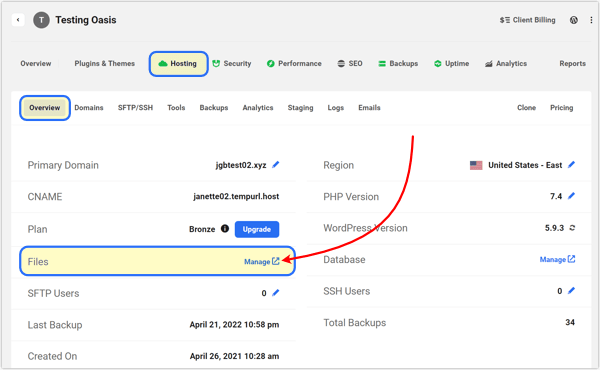Click the jgbtest02.xyz domain value
This screenshot has height=370, width=600.
[241, 165]
